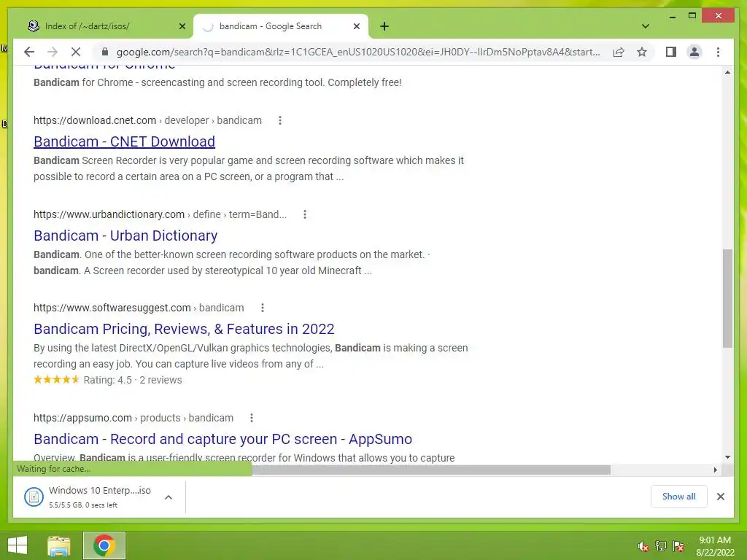Screen dimensions: 747x560
Task: Open the Action Center flag icon
Action: [x=678, y=546]
